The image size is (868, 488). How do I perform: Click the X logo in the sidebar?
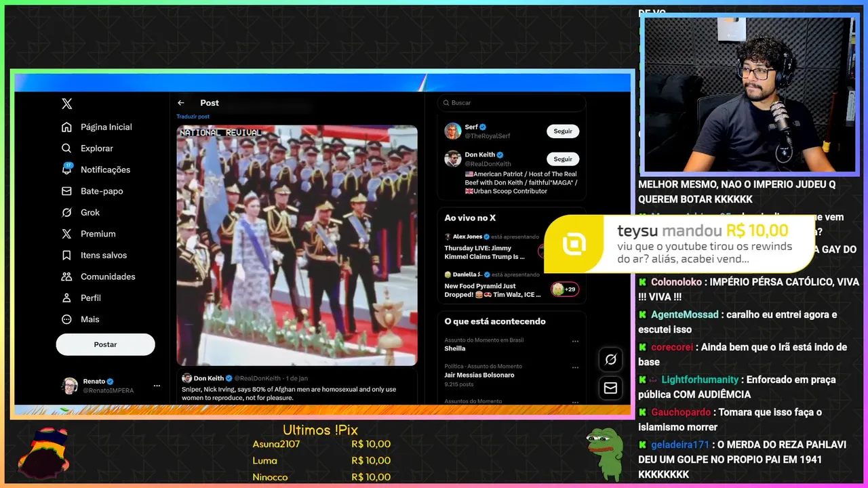(x=66, y=104)
